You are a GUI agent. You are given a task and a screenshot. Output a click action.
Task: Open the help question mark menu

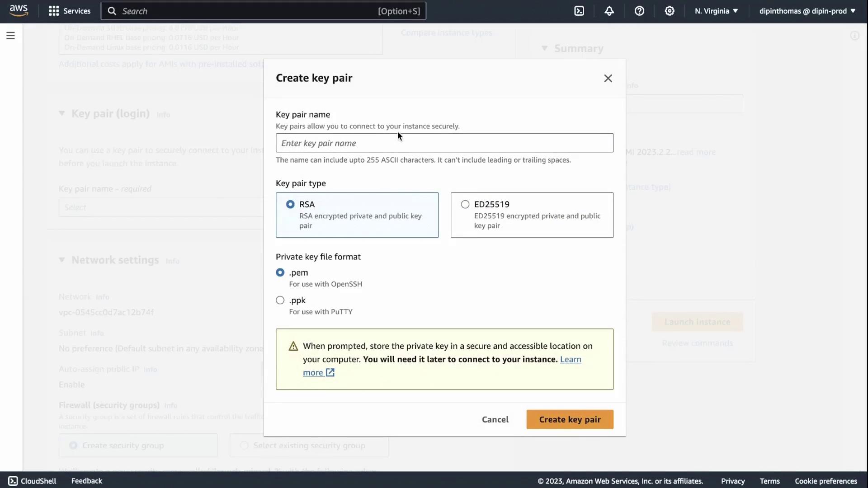[639, 11]
